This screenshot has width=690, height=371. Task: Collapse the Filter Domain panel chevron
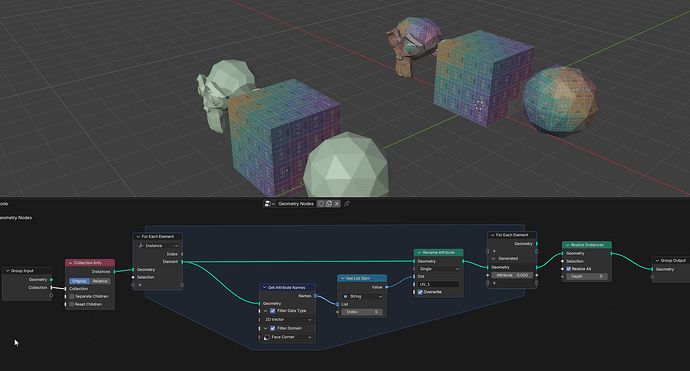tap(265, 328)
